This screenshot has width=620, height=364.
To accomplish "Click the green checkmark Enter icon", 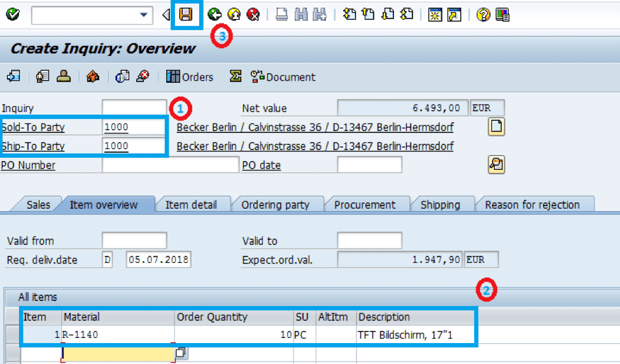I will pos(13,15).
